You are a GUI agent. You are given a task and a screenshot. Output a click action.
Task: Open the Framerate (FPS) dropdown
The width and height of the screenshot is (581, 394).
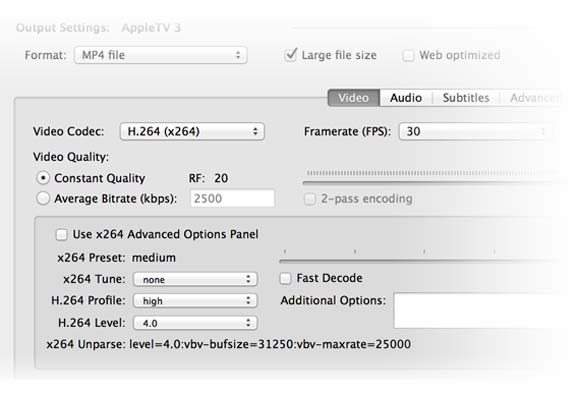coord(475,131)
